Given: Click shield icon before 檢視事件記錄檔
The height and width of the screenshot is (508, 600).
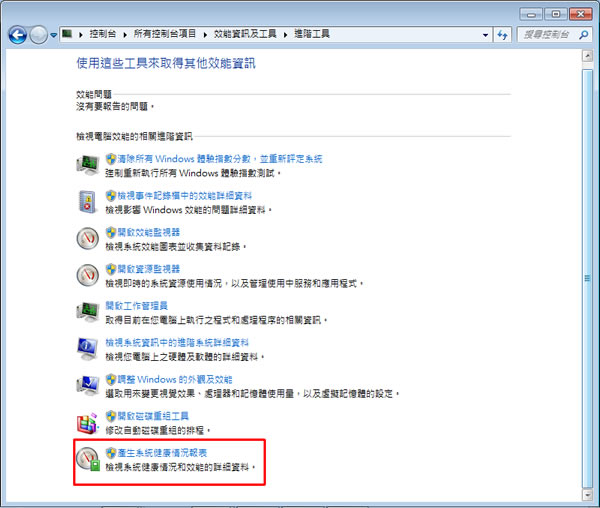Looking at the screenshot, I should [x=111, y=196].
